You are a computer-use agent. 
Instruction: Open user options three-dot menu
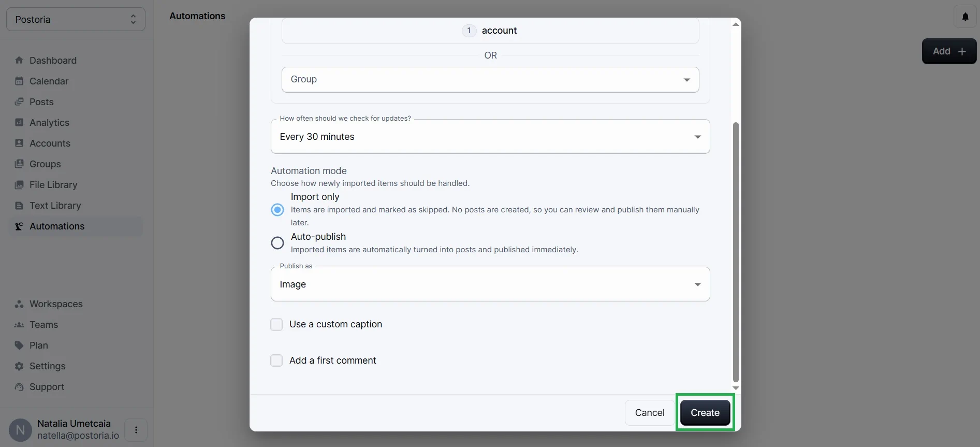click(136, 429)
